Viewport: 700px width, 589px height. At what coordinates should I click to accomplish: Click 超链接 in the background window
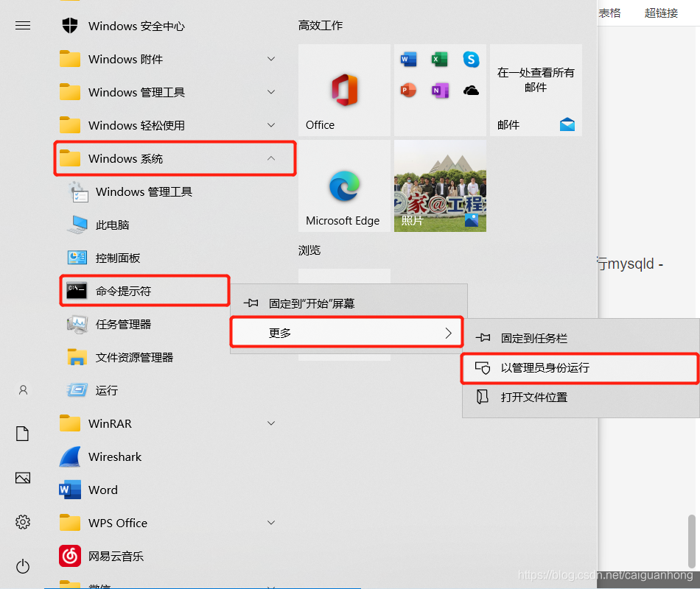click(x=661, y=13)
